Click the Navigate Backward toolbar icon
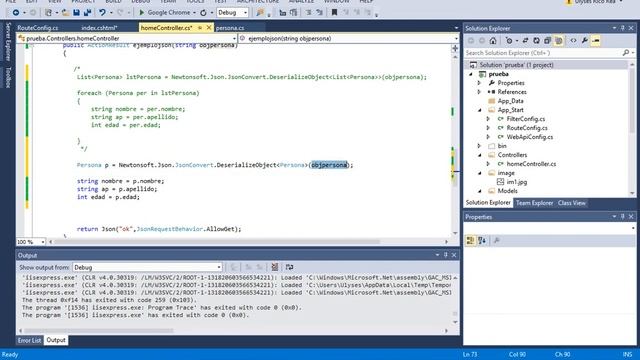This screenshot has height=360, width=640. tap(16, 13)
